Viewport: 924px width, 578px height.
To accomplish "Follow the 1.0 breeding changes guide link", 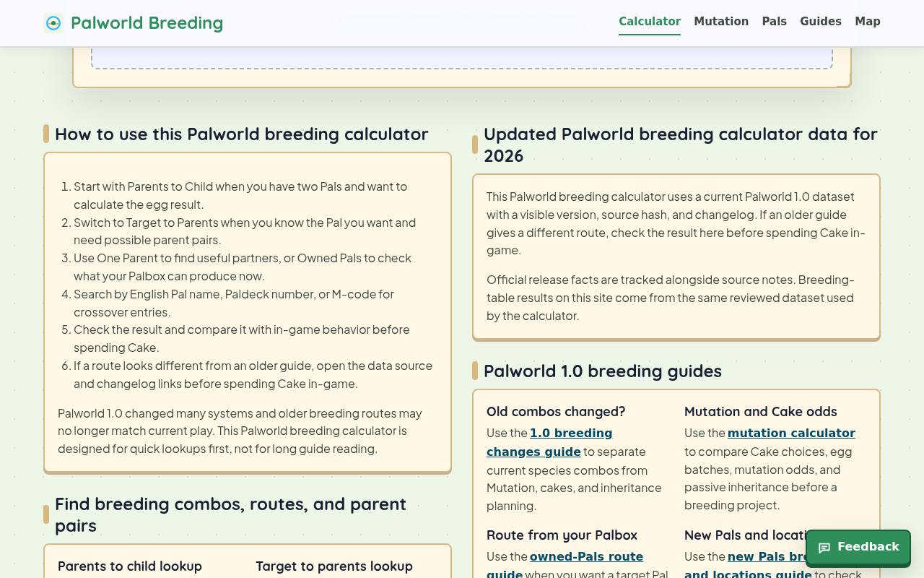I will [549, 442].
